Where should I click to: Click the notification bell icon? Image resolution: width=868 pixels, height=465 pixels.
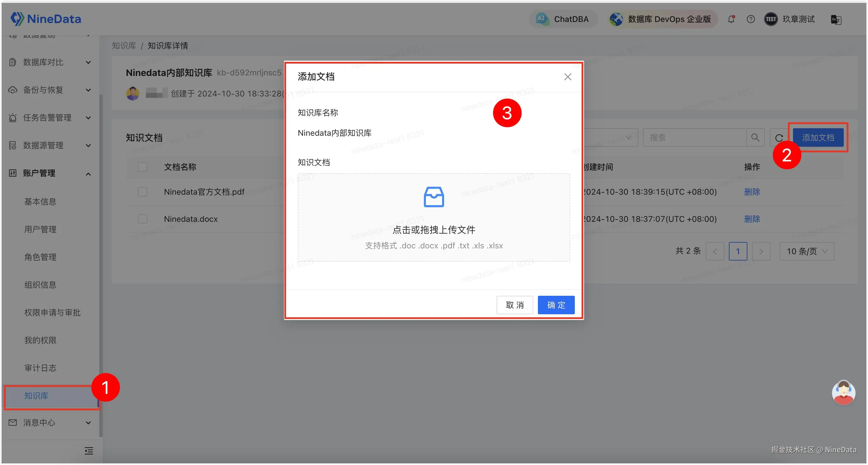pyautogui.click(x=731, y=19)
